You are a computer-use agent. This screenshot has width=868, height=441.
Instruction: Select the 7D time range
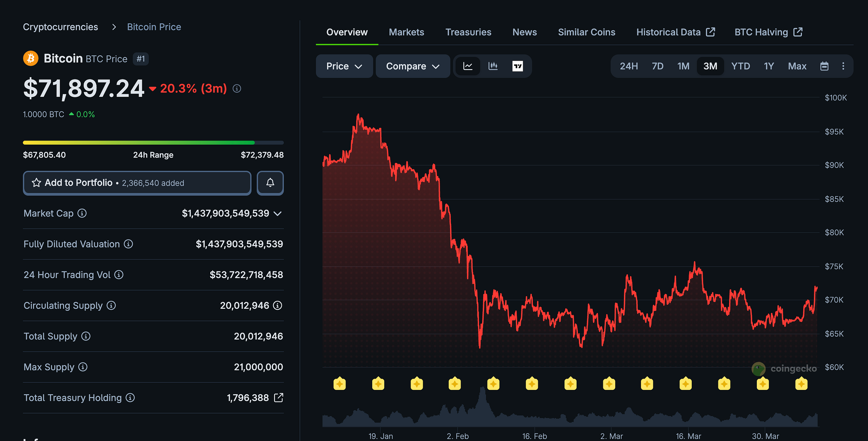(x=657, y=66)
